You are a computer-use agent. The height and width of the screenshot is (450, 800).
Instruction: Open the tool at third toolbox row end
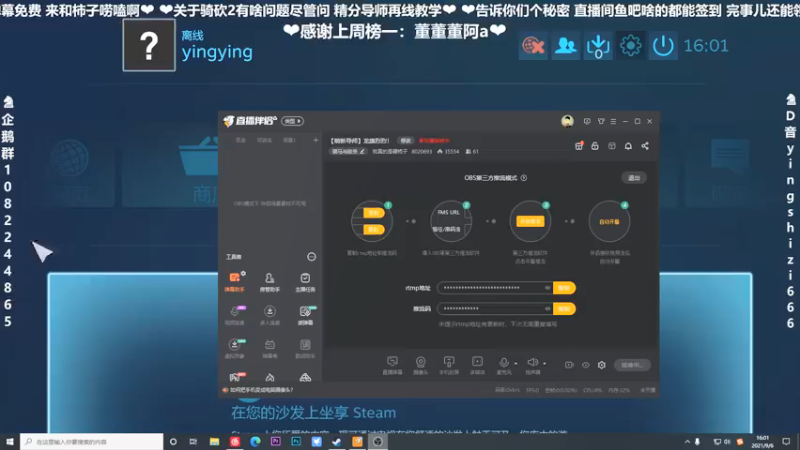coord(305,348)
